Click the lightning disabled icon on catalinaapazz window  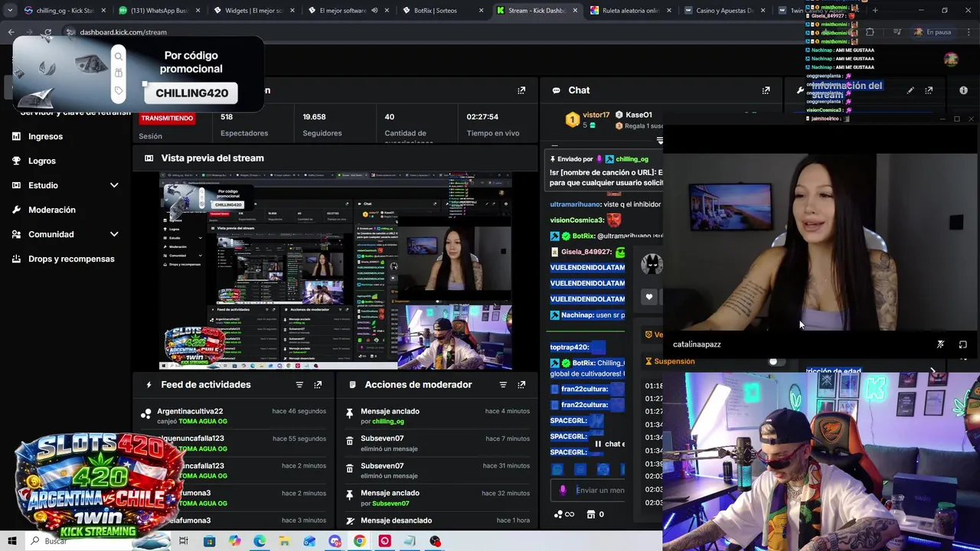(940, 344)
